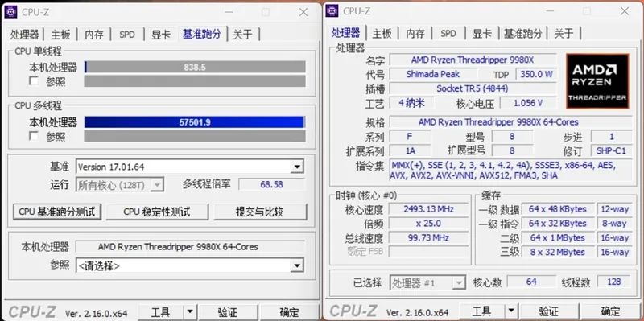Click the 多线程倍率 value 68.58
This screenshot has height=321, width=644.
coord(271,185)
